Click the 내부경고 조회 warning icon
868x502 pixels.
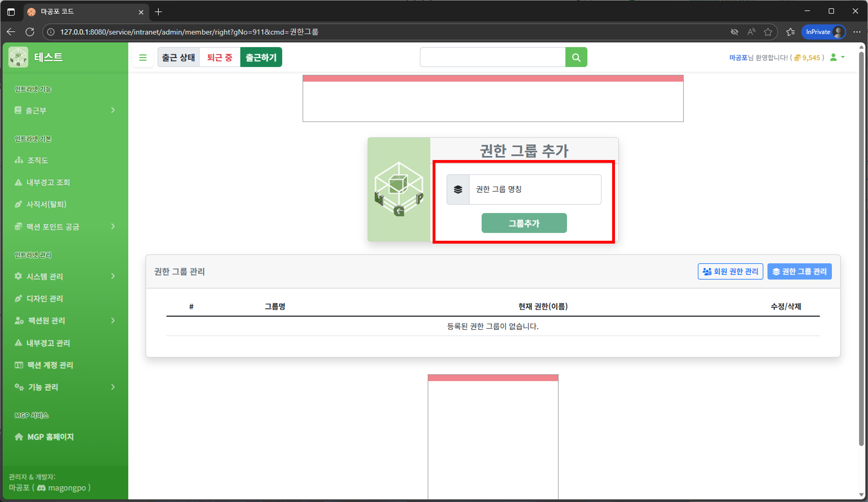18,182
